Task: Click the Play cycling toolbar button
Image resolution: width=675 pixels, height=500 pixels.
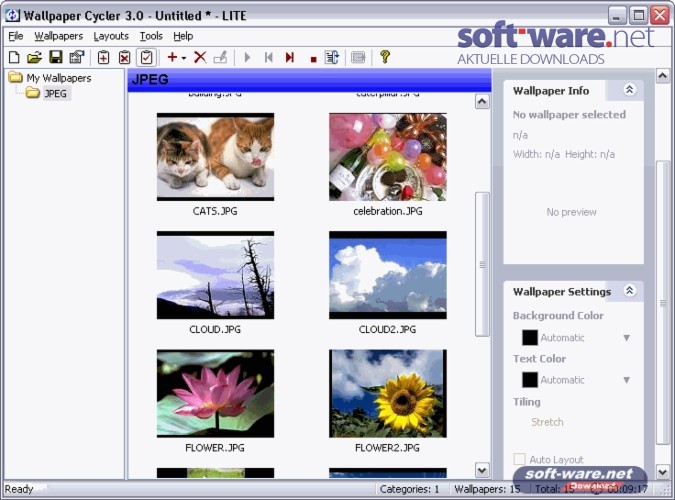Action: tap(247, 57)
